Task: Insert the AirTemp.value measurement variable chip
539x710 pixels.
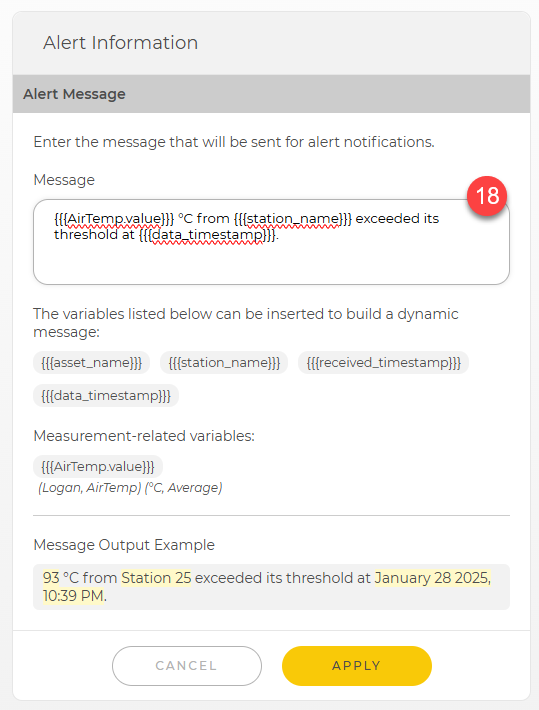Action: [x=98, y=466]
